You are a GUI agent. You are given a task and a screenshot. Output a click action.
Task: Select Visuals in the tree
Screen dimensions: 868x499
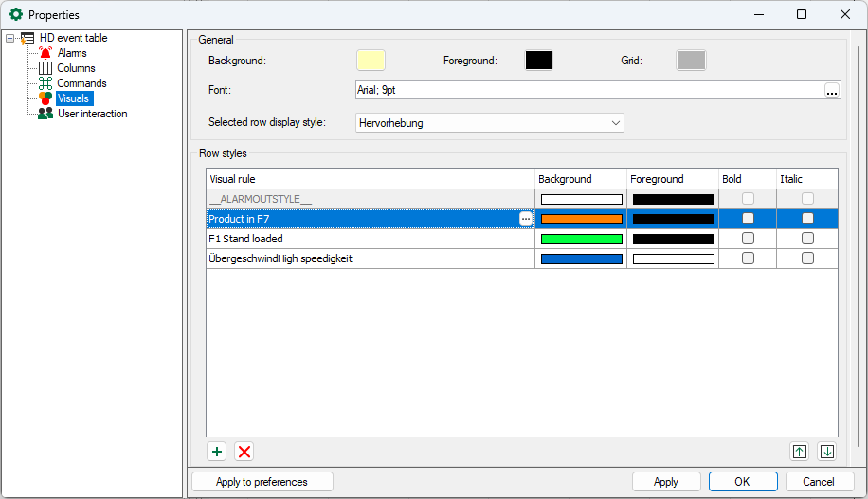(x=74, y=98)
